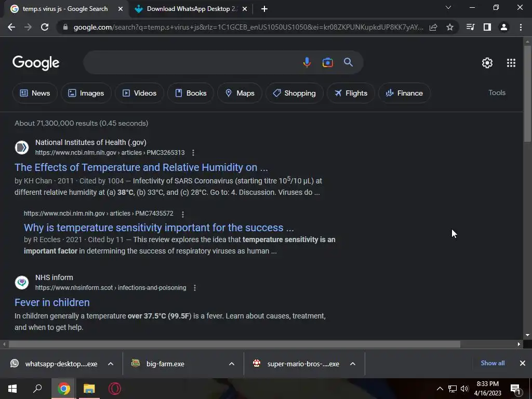The image size is (532, 399).
Task: Open the big-farm.exe download
Action: click(x=158, y=364)
